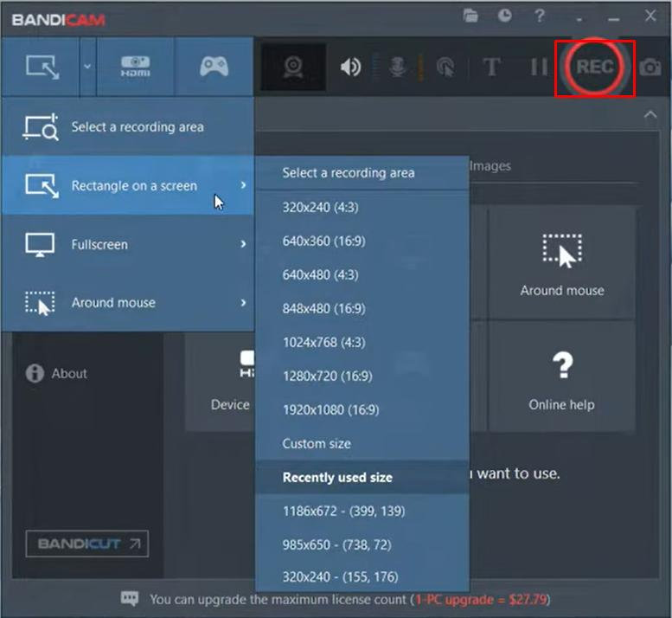Choose Fullscreen recording option
The image size is (672, 618).
[x=128, y=244]
